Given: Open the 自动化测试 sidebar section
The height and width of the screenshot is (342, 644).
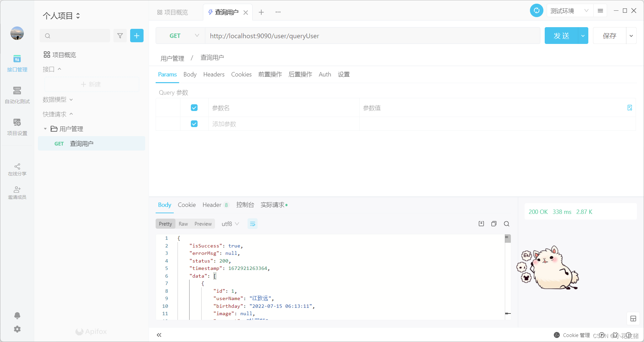Looking at the screenshot, I should [17, 95].
